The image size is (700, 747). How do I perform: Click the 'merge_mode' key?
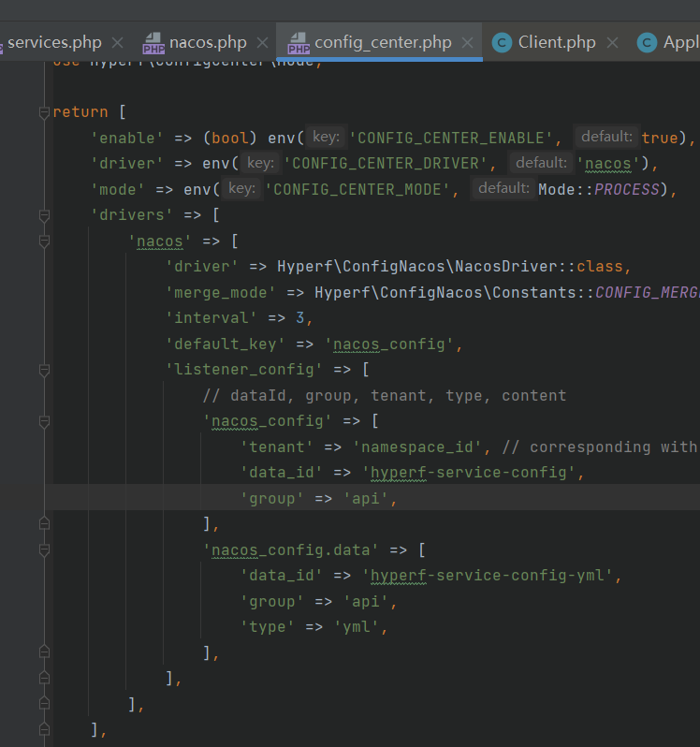pos(221,292)
